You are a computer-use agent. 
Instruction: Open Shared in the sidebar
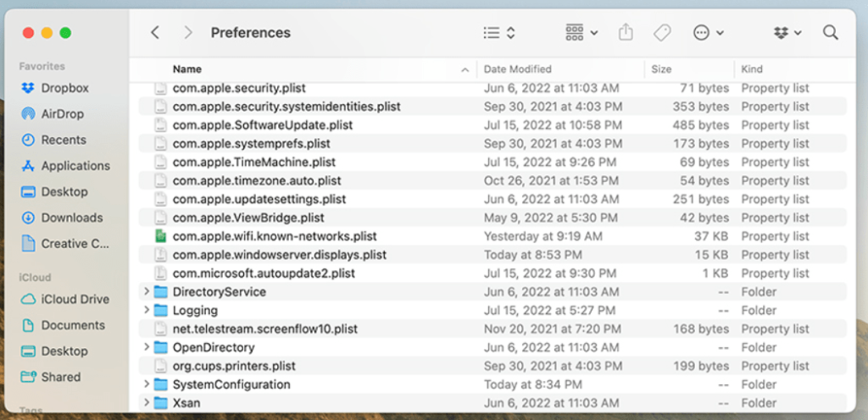point(50,377)
